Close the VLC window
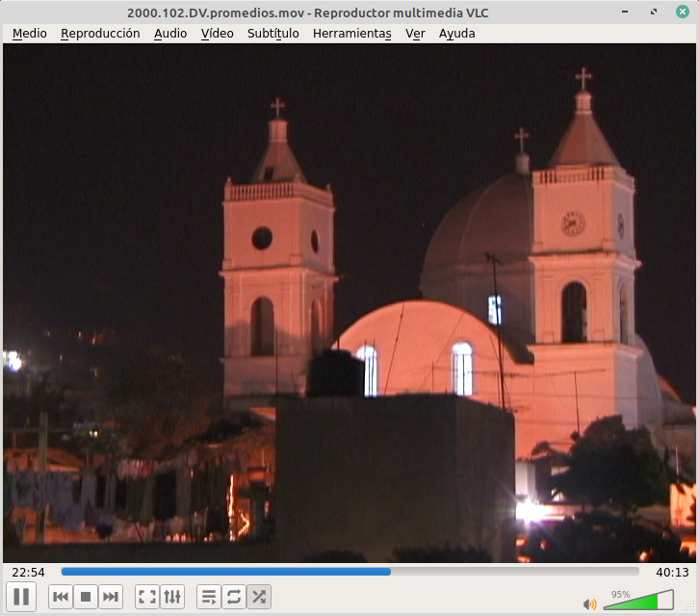Viewport: 699px width, 616px height. [682, 12]
